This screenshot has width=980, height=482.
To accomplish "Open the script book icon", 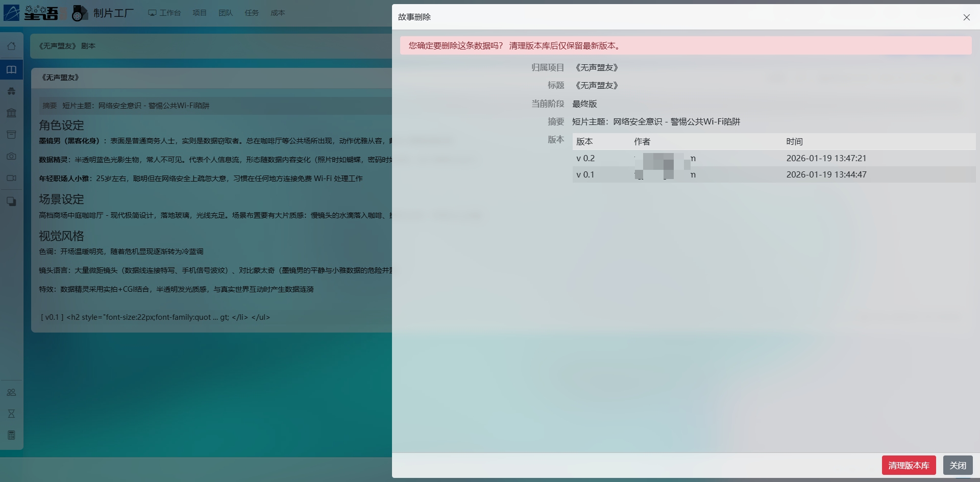I will 11,69.
